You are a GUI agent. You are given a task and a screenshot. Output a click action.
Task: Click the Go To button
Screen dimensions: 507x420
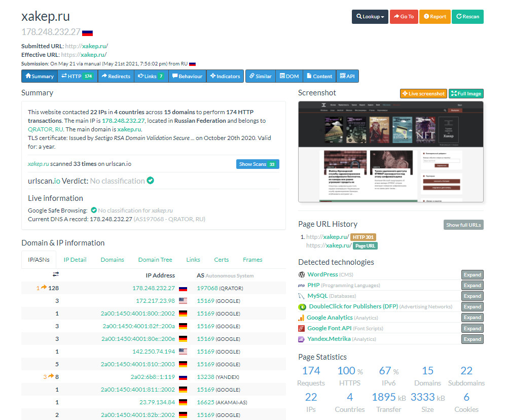pyautogui.click(x=404, y=17)
